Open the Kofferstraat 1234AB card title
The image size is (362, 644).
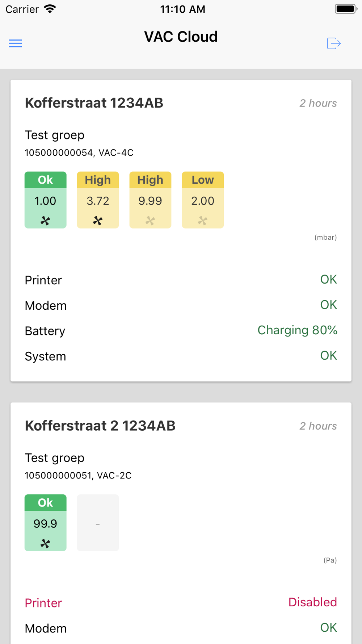click(x=94, y=103)
